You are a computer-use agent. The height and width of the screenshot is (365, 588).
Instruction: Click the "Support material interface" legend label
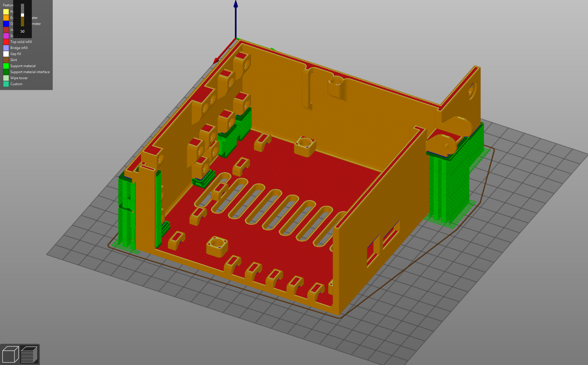[30, 72]
